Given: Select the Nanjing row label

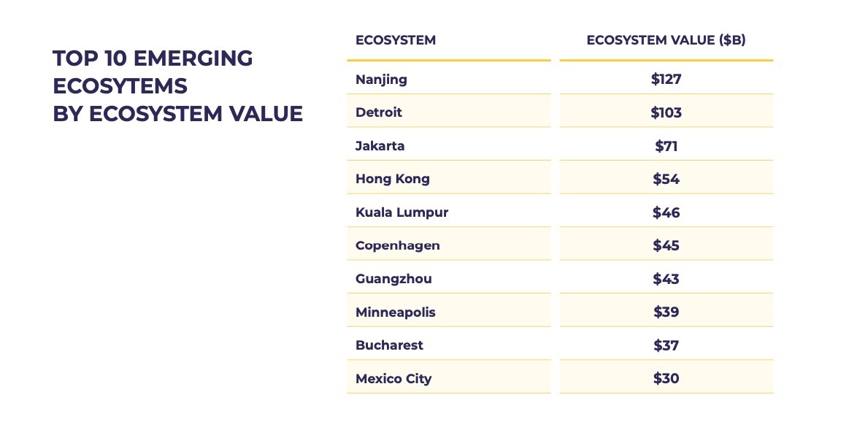Looking at the screenshot, I should point(381,79).
